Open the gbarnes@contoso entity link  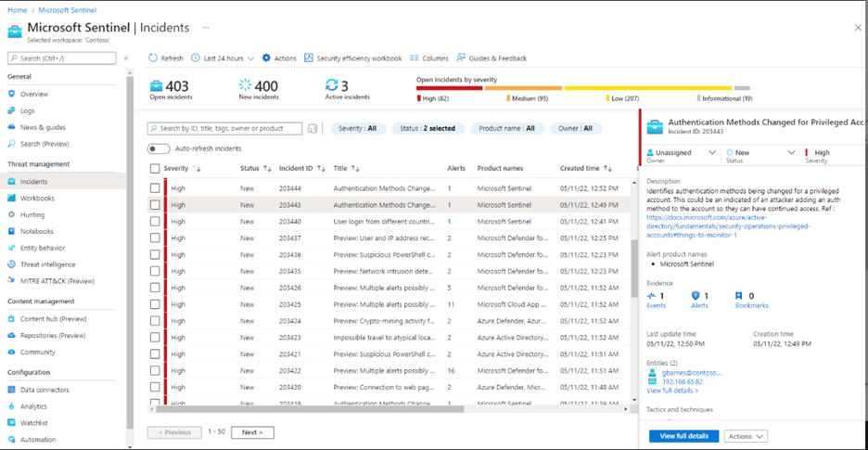pos(693,373)
